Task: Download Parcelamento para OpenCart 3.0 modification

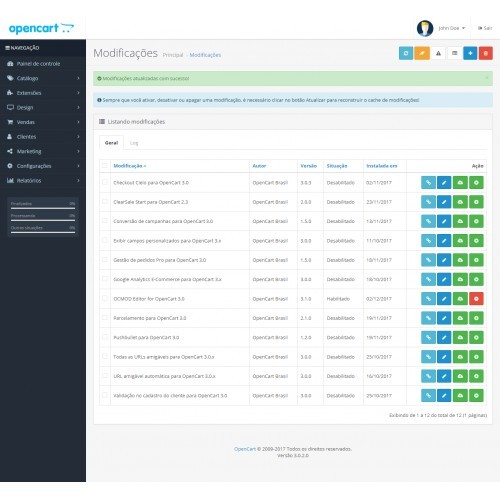Action: click(x=460, y=318)
